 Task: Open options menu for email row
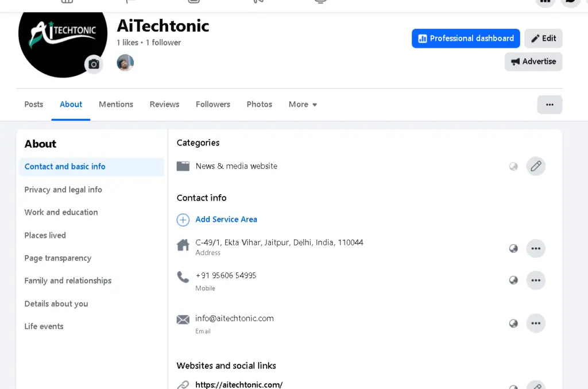[x=536, y=323]
